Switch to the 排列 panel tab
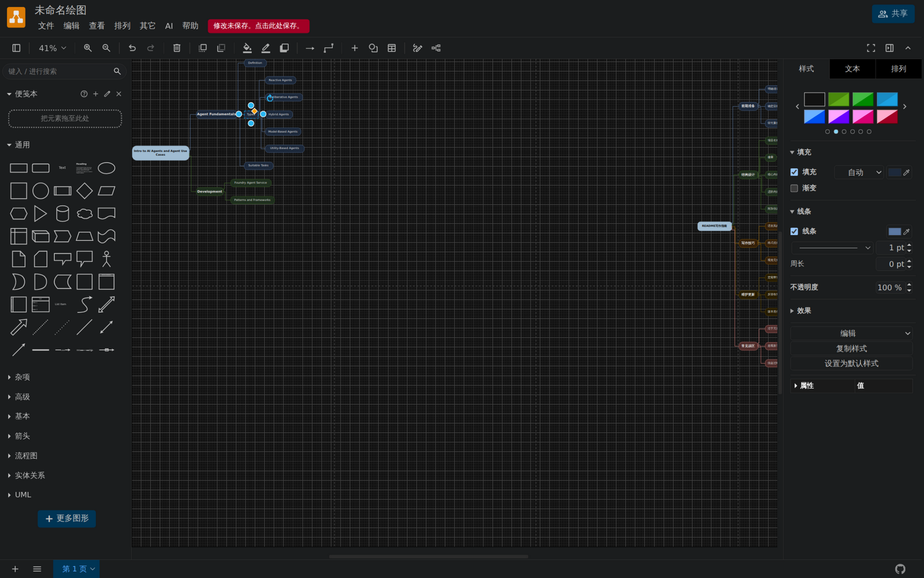The height and width of the screenshot is (578, 924). coord(899,69)
